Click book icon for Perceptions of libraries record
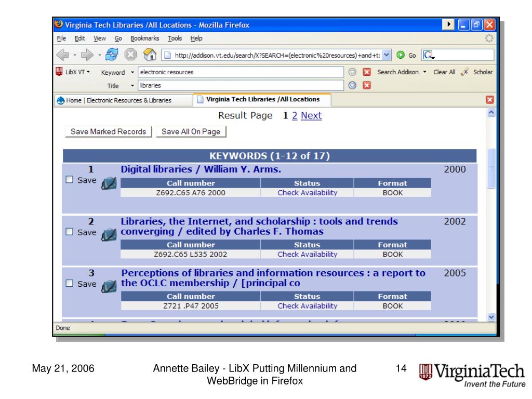 coord(109,286)
